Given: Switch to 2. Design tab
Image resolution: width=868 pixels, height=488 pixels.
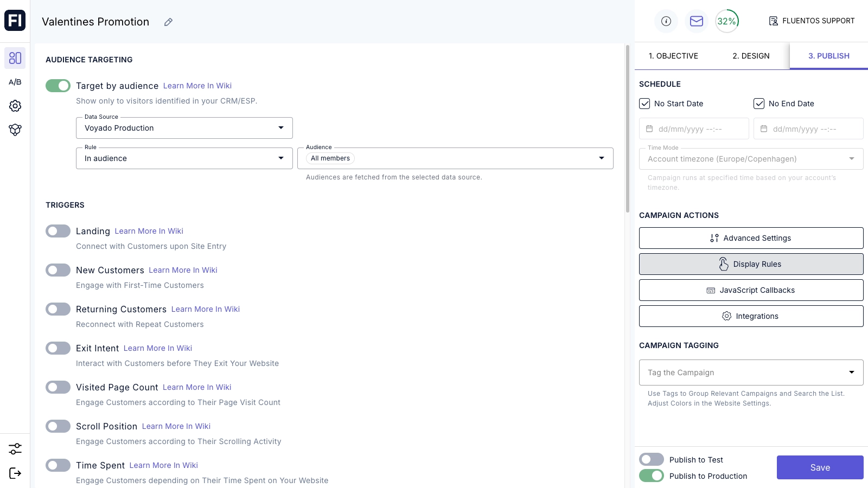Looking at the screenshot, I should coord(751,56).
